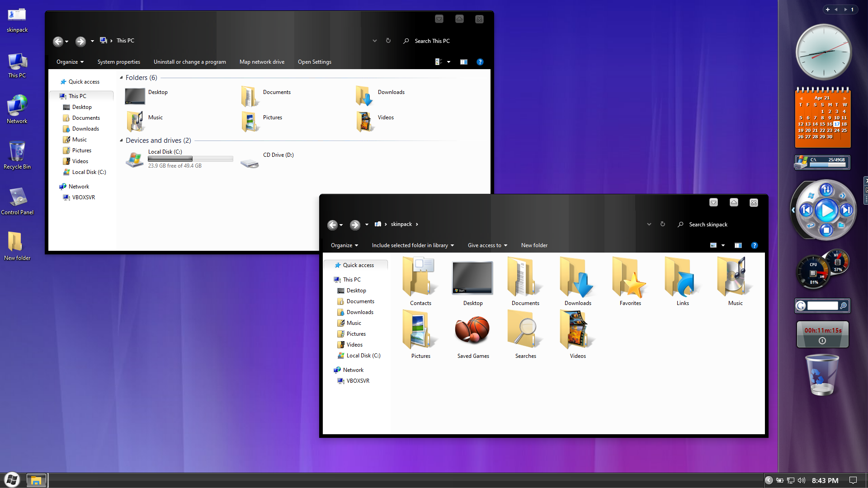Collapse the Folders (6) group
The image size is (868, 488).
(121, 78)
